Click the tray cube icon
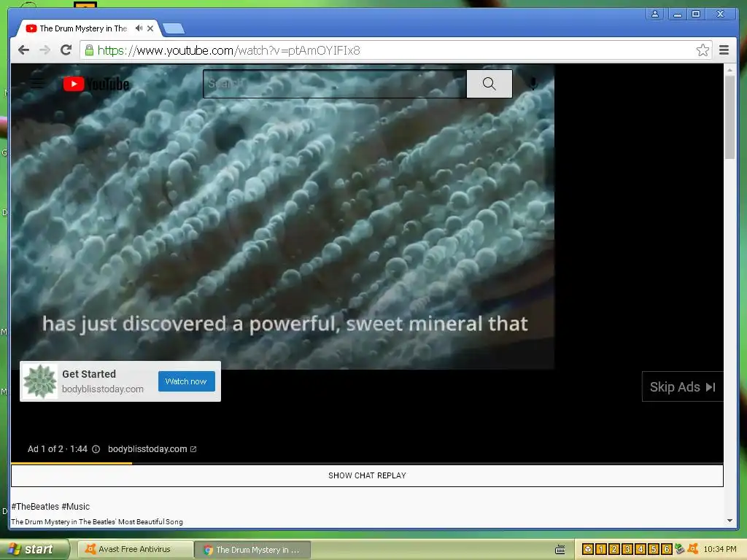The image size is (747, 560). coord(588,550)
